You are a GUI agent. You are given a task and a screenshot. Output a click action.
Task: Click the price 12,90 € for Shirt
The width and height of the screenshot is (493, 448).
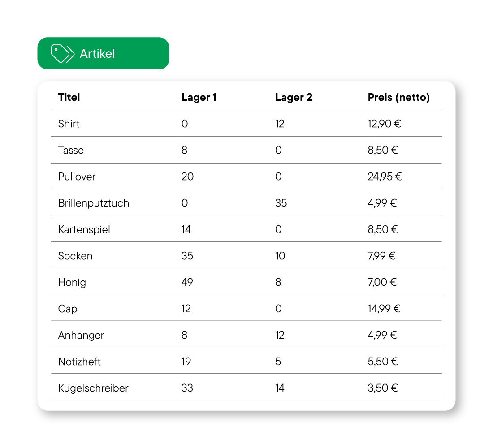[x=384, y=124]
